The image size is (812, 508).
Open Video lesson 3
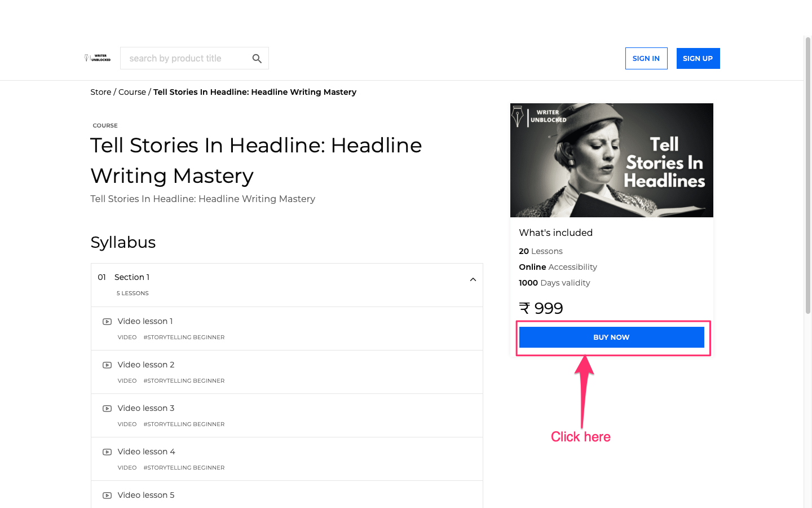pyautogui.click(x=146, y=408)
